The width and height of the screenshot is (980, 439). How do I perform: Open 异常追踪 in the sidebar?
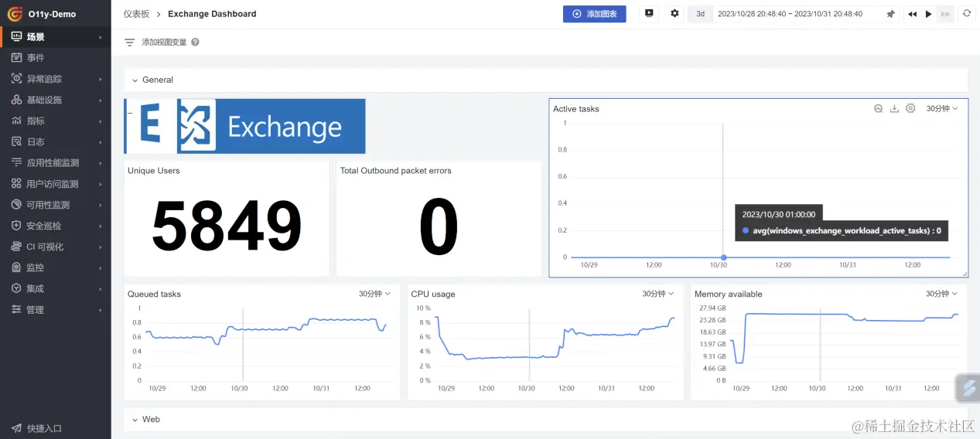click(55, 79)
